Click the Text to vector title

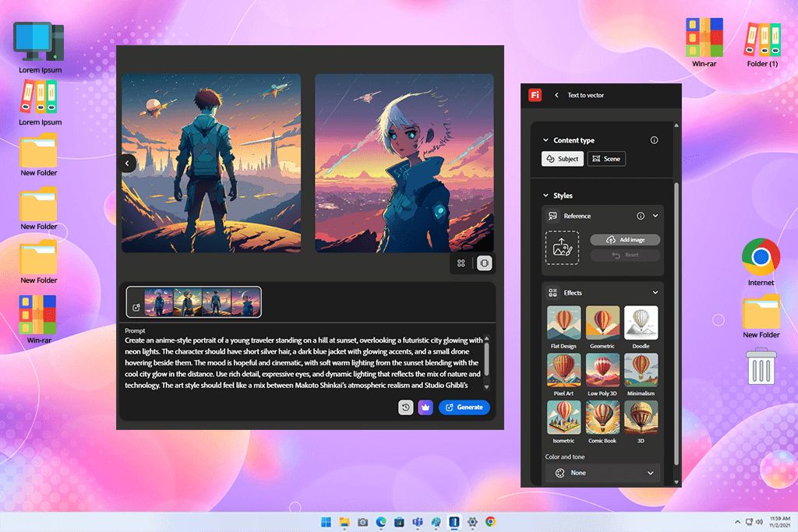click(586, 95)
